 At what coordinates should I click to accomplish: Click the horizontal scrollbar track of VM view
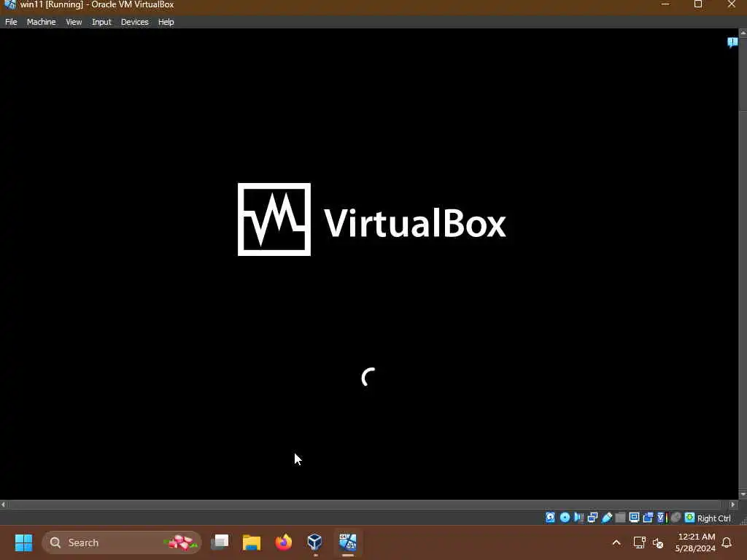(365, 505)
